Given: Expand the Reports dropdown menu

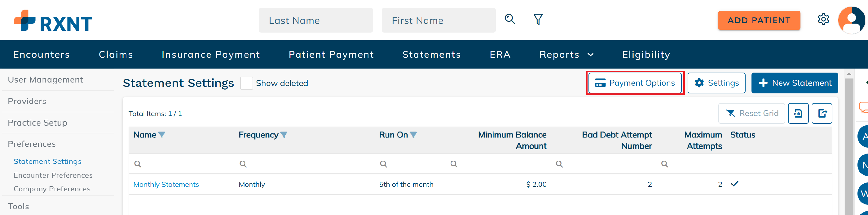Looking at the screenshot, I should click(x=566, y=55).
